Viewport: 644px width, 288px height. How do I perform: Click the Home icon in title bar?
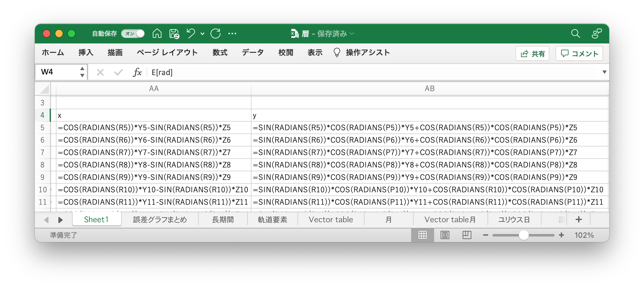coord(157,34)
